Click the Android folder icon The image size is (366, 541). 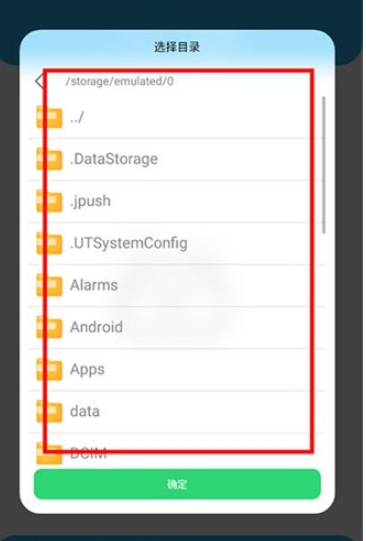[49, 327]
